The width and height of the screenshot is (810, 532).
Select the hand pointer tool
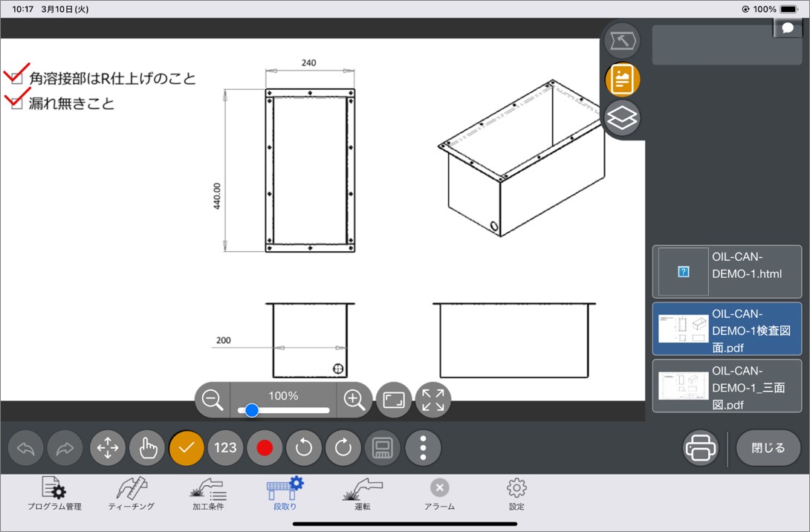click(147, 447)
